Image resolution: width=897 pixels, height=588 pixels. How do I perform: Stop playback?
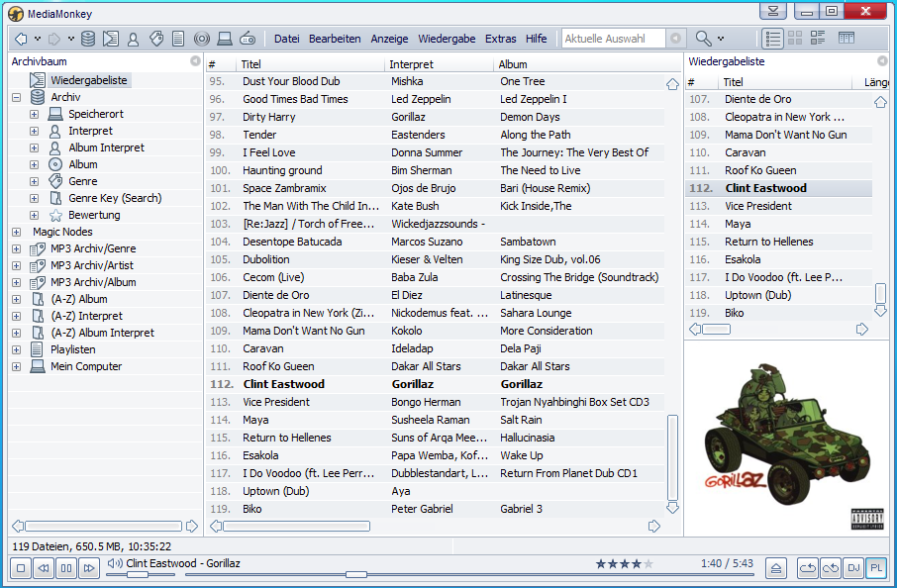(x=21, y=568)
